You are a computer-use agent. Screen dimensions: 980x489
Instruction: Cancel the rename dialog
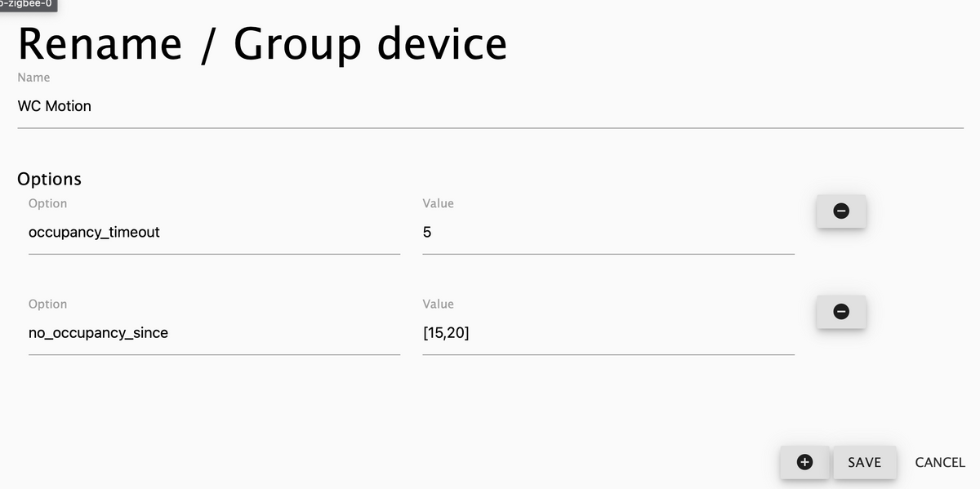(x=940, y=462)
